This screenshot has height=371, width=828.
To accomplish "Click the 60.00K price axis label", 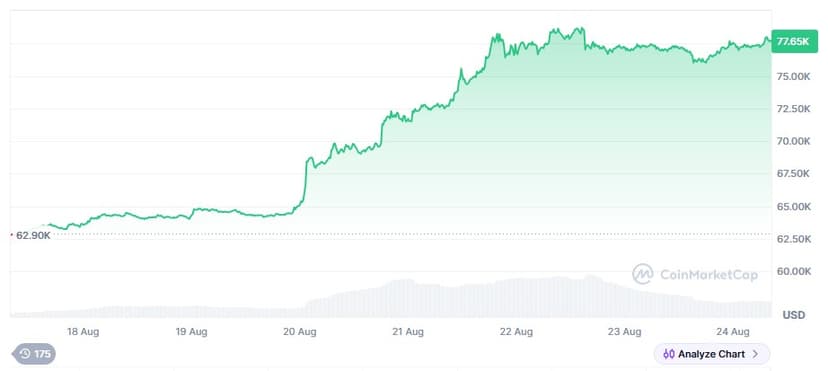I will (793, 271).
